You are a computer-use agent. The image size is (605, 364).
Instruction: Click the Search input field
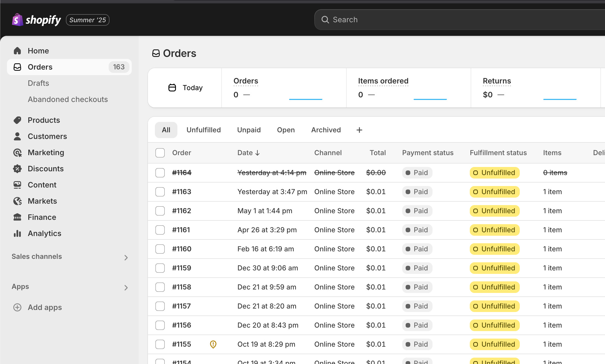[460, 20]
